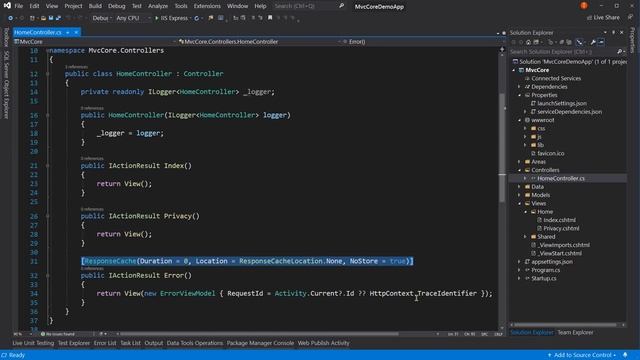Open the user account avatar icon

click(584, 6)
